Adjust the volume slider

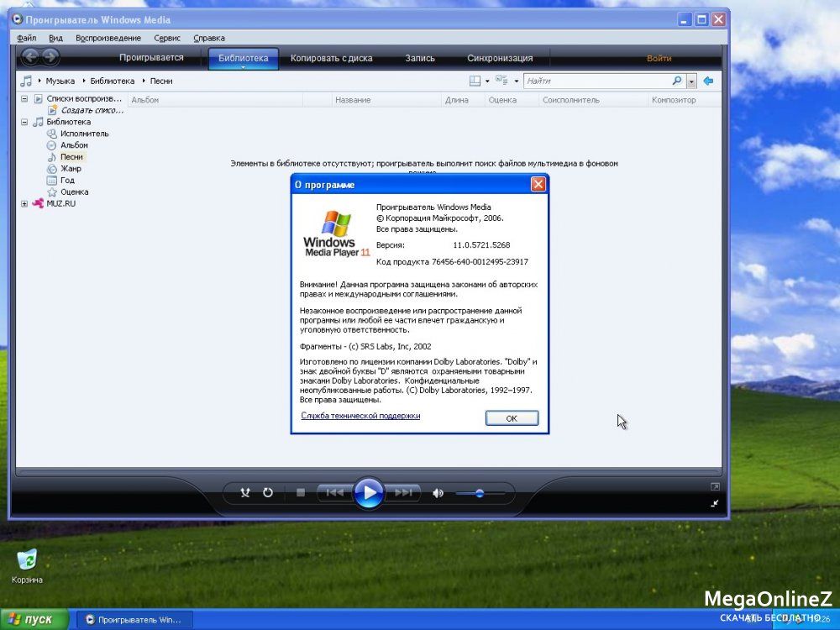click(x=480, y=493)
